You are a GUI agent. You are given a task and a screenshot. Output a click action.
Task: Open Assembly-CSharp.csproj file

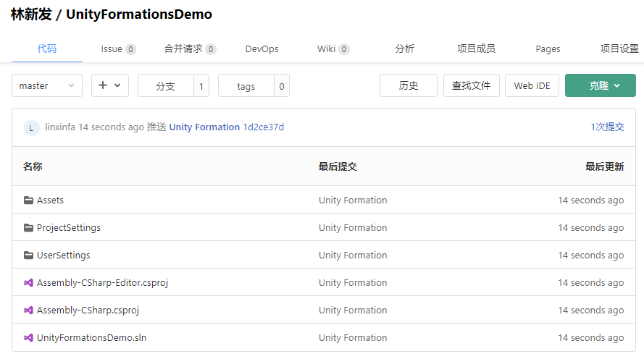point(88,311)
